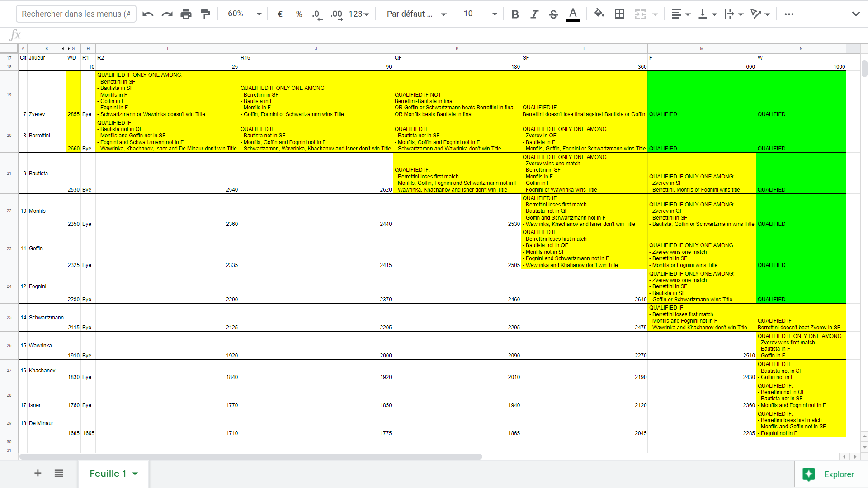Open the Par défaut font dropdown

pyautogui.click(x=416, y=14)
